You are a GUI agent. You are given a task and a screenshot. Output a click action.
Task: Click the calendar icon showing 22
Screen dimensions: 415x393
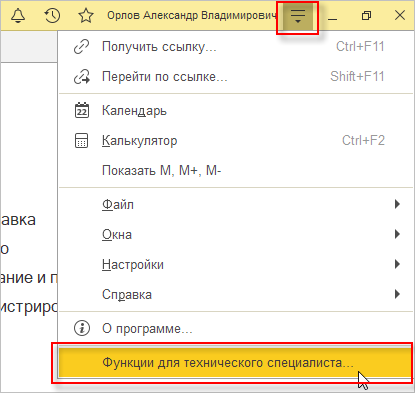point(81,110)
